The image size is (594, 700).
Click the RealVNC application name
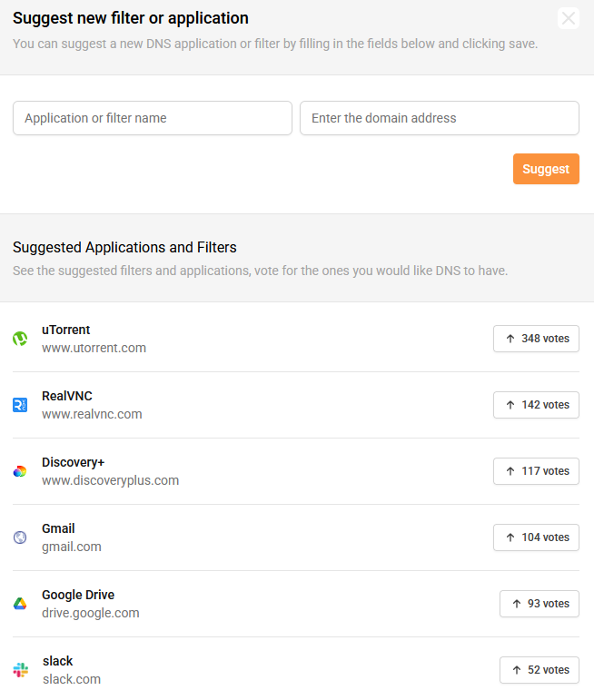67,396
